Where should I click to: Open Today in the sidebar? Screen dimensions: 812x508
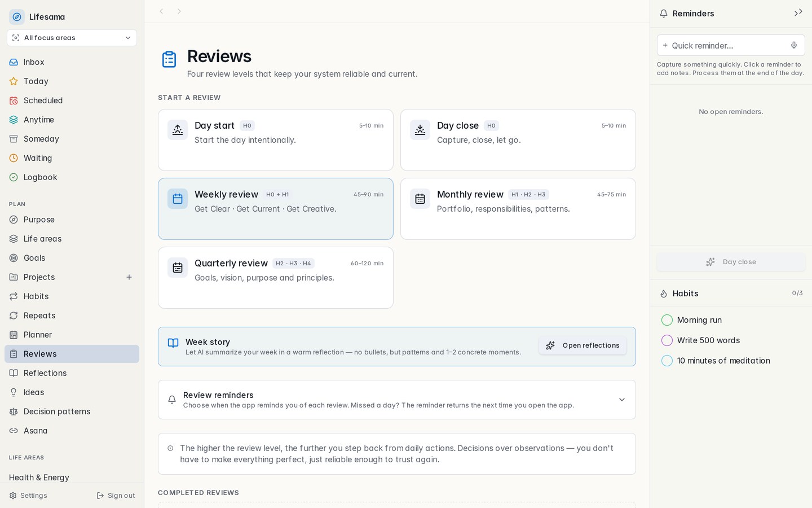click(x=72, y=81)
